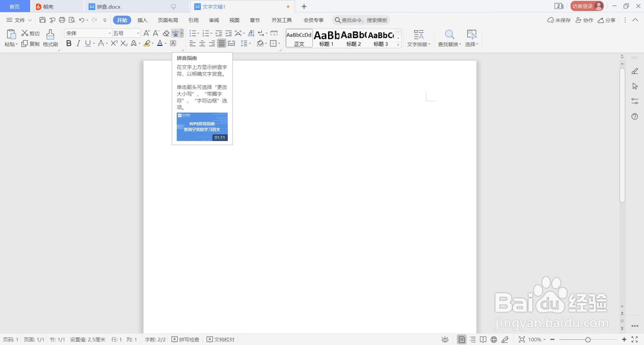Toggle justify alignment button
This screenshot has height=345, width=644.
pos(222,43)
